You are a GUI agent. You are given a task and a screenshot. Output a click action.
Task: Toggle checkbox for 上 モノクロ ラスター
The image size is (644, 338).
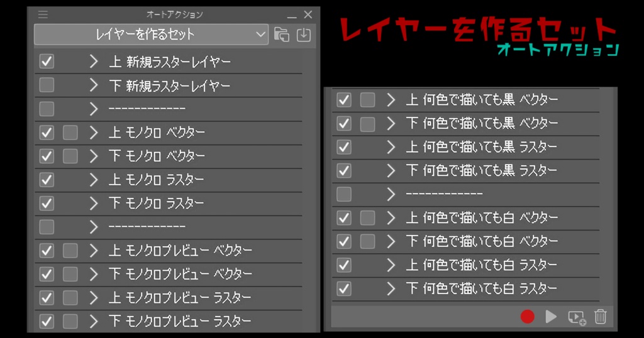coord(47,180)
